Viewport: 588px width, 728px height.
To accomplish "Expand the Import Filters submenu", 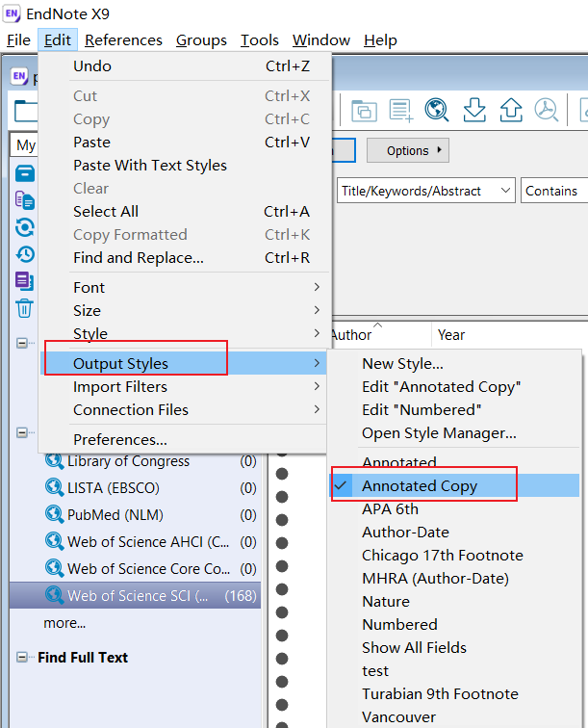I will (185, 387).
